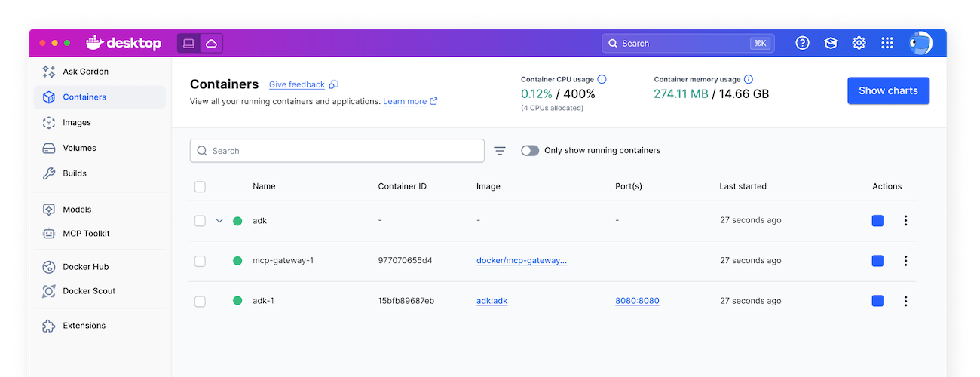Open docker/mcp-gateway image link
This screenshot has width=980, height=377.
coord(522,261)
